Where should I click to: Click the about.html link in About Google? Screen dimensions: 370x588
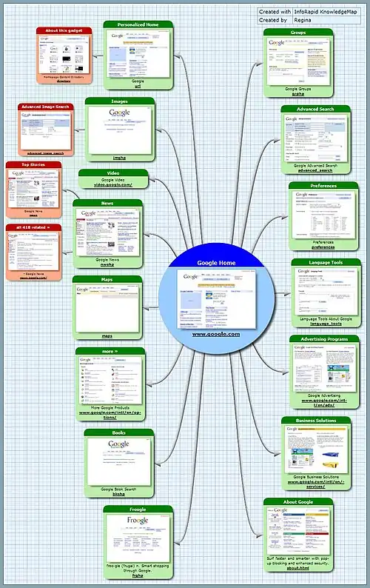(x=298, y=568)
